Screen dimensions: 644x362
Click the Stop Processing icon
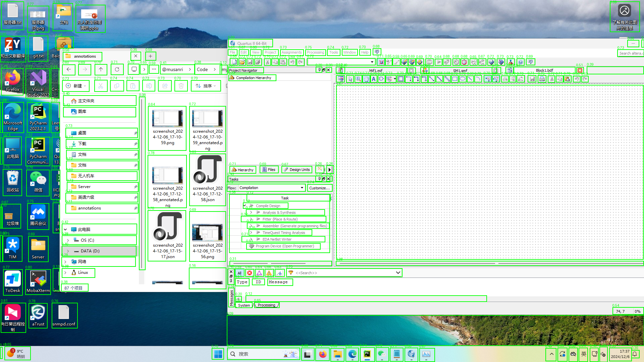[x=429, y=62]
